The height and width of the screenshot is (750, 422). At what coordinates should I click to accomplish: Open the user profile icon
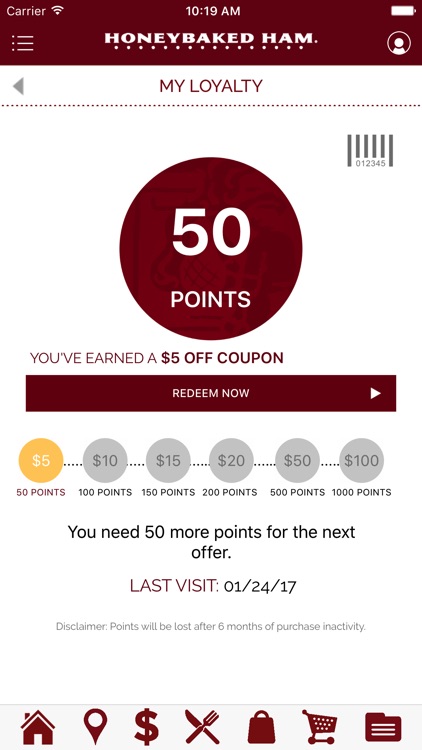click(x=399, y=43)
